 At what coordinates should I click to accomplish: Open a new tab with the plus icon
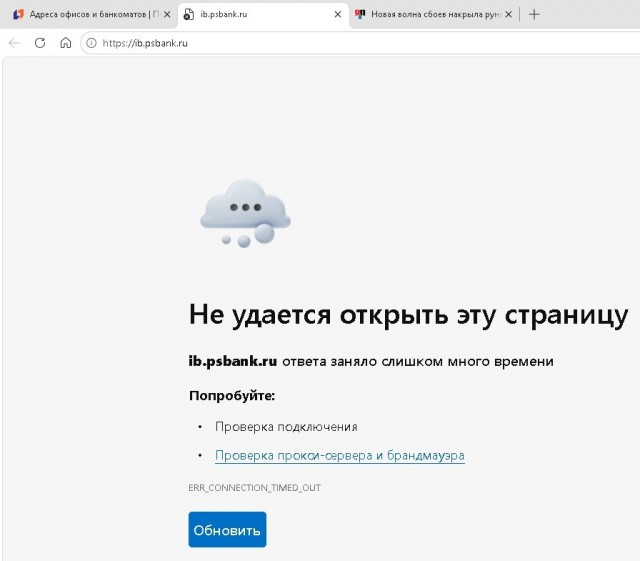pos(534,14)
